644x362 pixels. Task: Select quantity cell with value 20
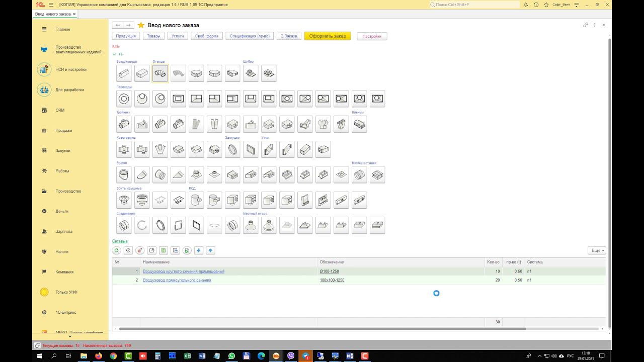(x=493, y=280)
